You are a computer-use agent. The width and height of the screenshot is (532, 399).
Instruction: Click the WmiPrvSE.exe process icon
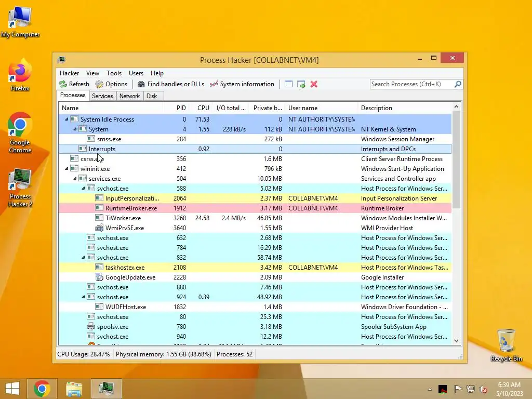pos(99,228)
